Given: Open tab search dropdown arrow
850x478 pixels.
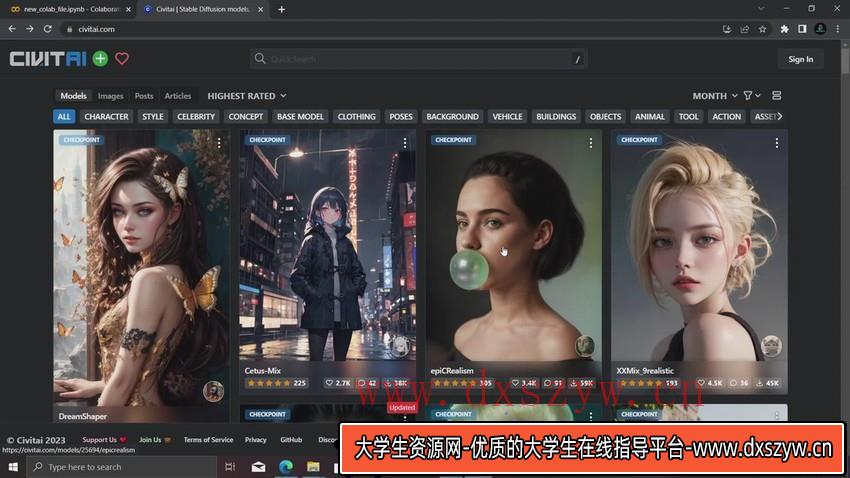Looking at the screenshot, I should [761, 9].
